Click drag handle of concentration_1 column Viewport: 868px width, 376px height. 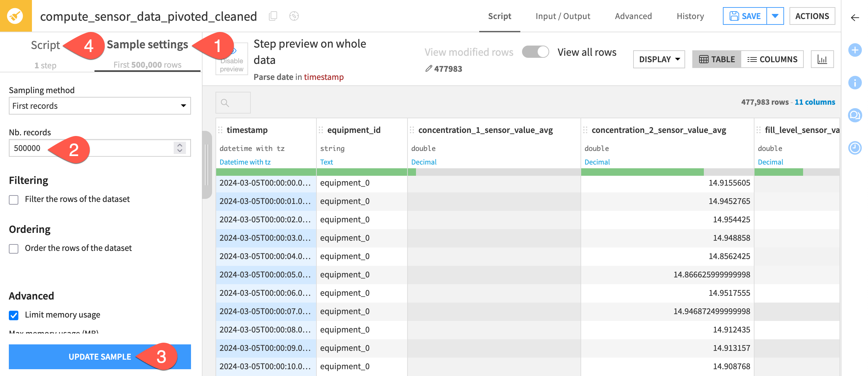[412, 130]
